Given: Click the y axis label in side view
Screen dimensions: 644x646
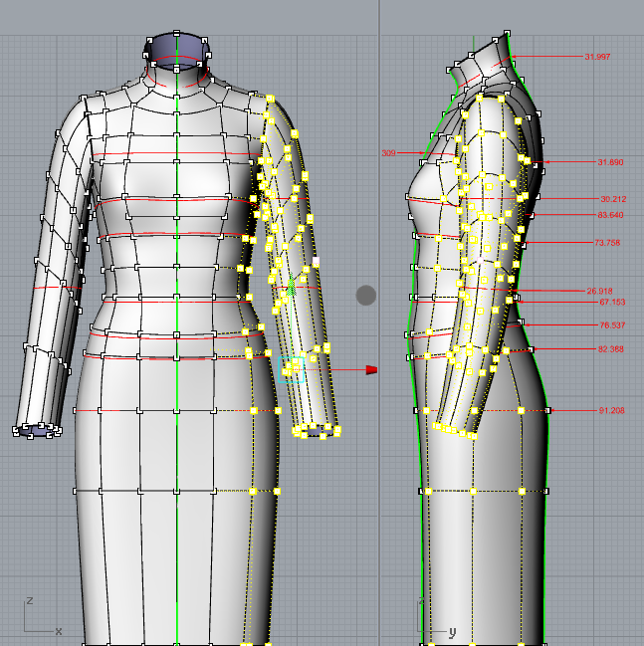Looking at the screenshot, I should 453,631.
